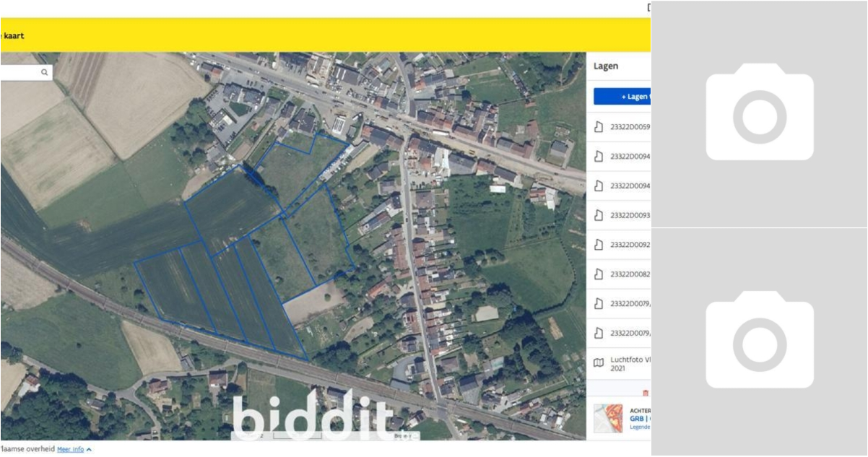The height and width of the screenshot is (457, 868).
Task: Open the 'Meer info' link
Action: pyautogui.click(x=70, y=449)
